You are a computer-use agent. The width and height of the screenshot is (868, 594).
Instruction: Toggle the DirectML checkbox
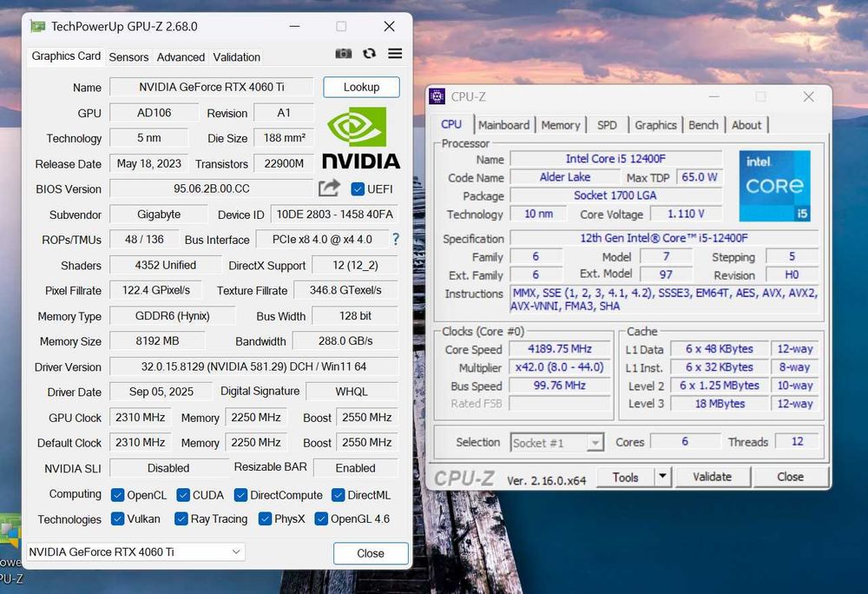338,495
